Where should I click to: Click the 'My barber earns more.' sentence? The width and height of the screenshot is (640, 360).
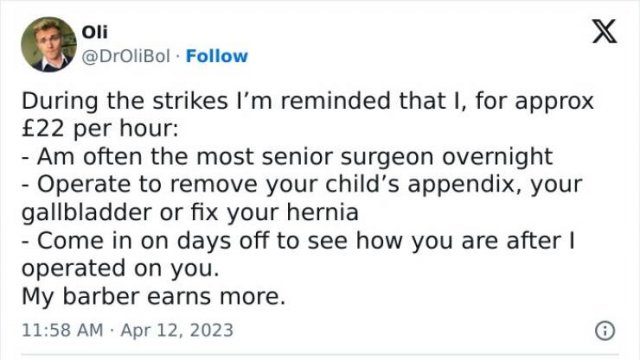[x=153, y=297]
